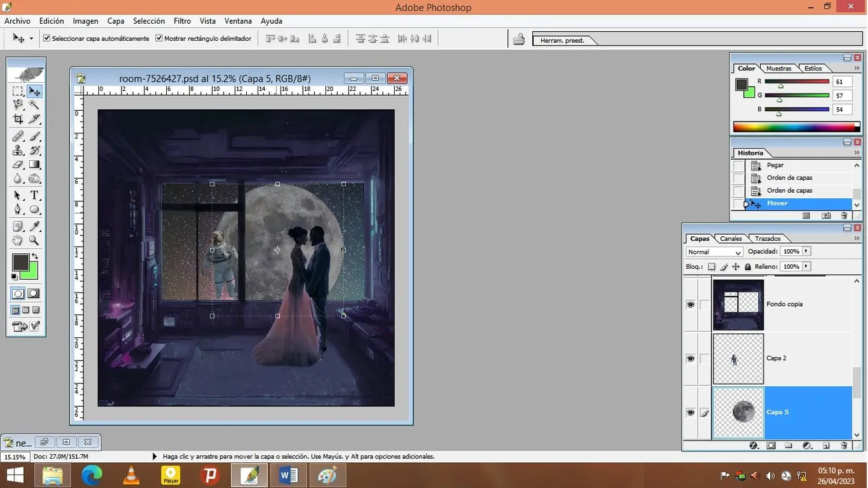Click the red R color slider
This screenshot has height=488, width=868.
[x=797, y=81]
